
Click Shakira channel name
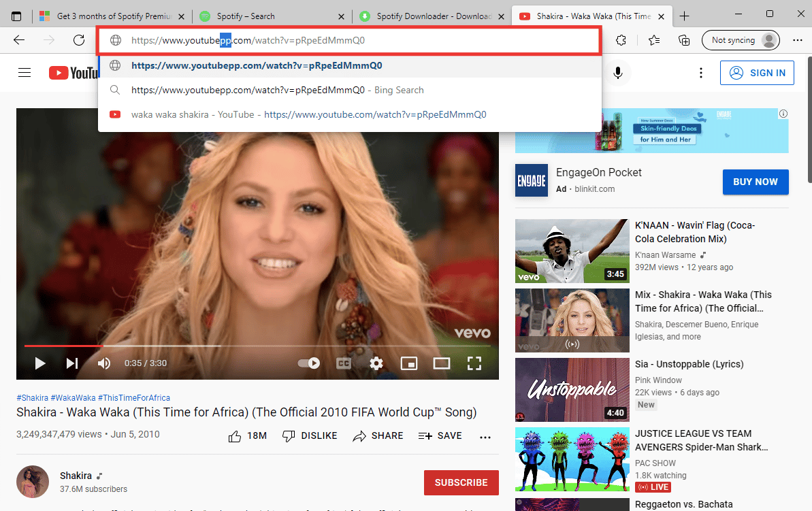pos(76,475)
